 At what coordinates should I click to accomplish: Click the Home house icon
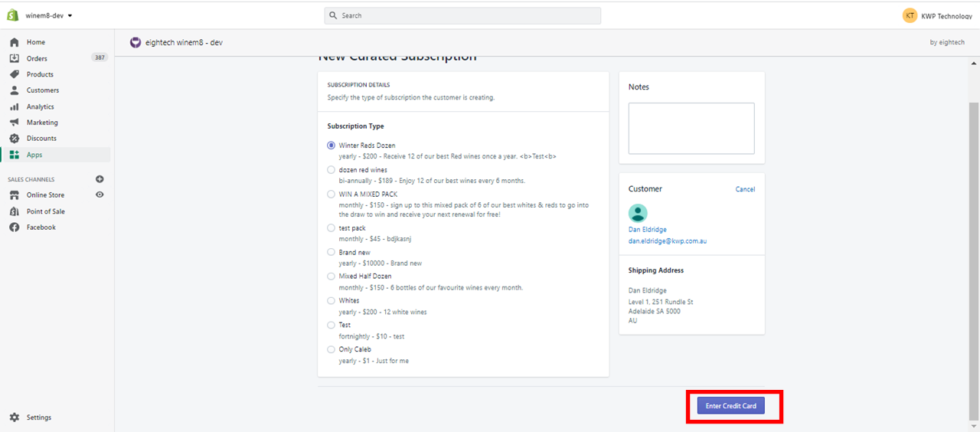[14, 42]
